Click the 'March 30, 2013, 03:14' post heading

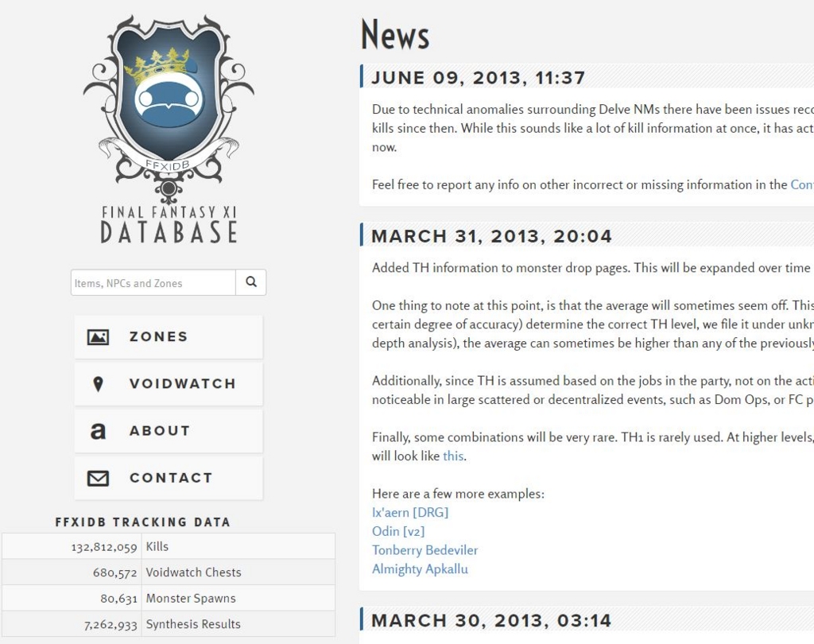(x=491, y=621)
